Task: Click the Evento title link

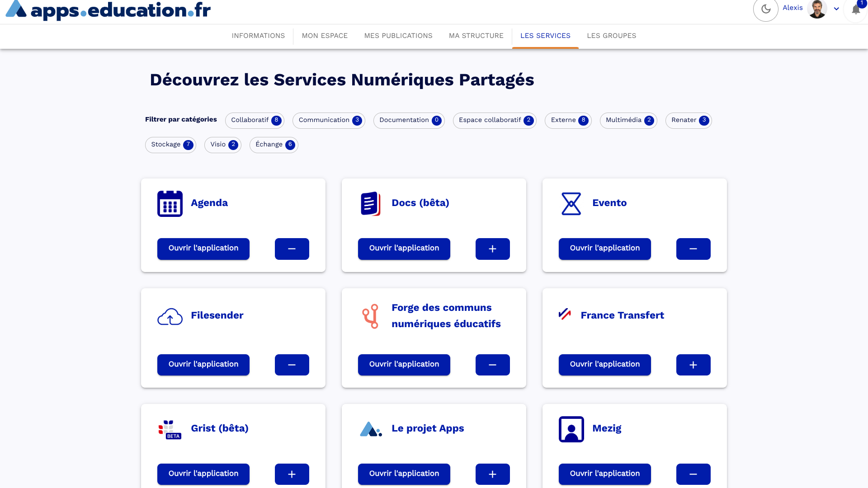Action: coord(609,203)
